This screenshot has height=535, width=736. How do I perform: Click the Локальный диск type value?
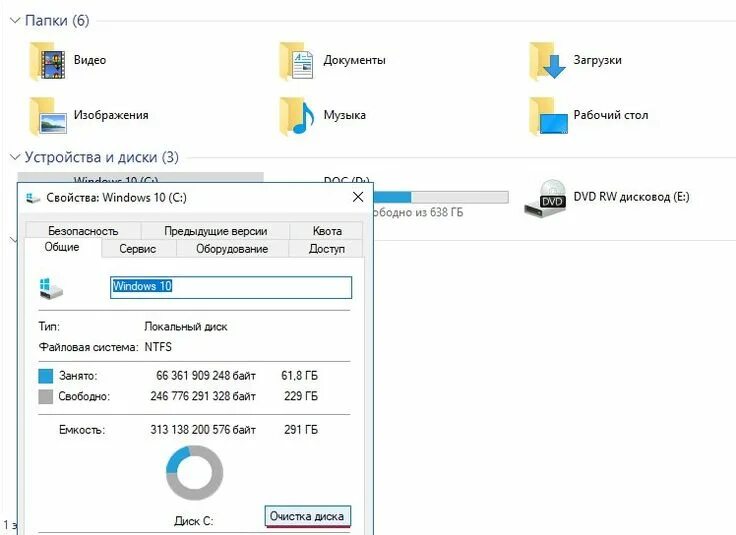[186, 327]
